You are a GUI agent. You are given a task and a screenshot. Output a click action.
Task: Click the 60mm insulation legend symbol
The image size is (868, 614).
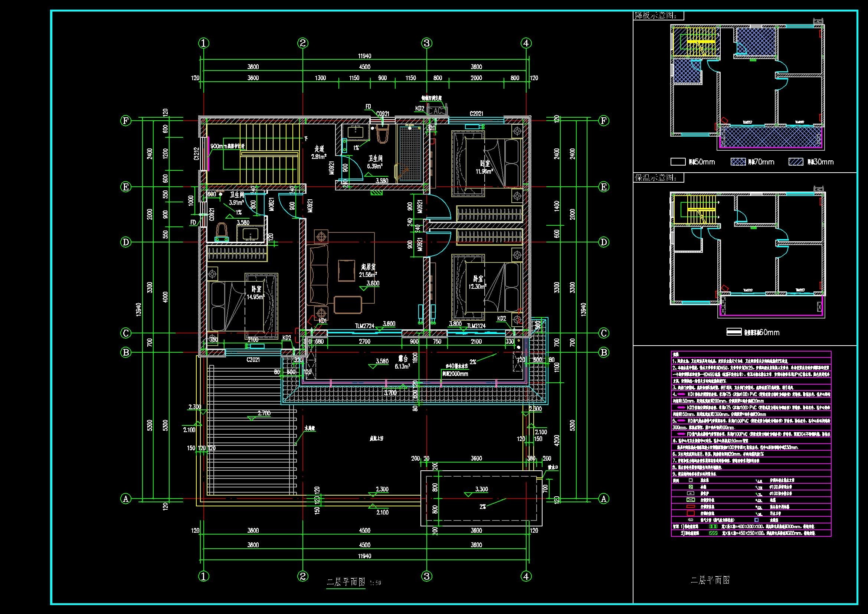(x=734, y=332)
